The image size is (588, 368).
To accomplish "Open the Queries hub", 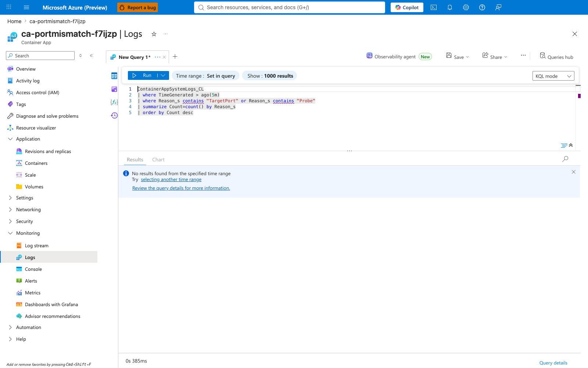I will click(x=556, y=56).
